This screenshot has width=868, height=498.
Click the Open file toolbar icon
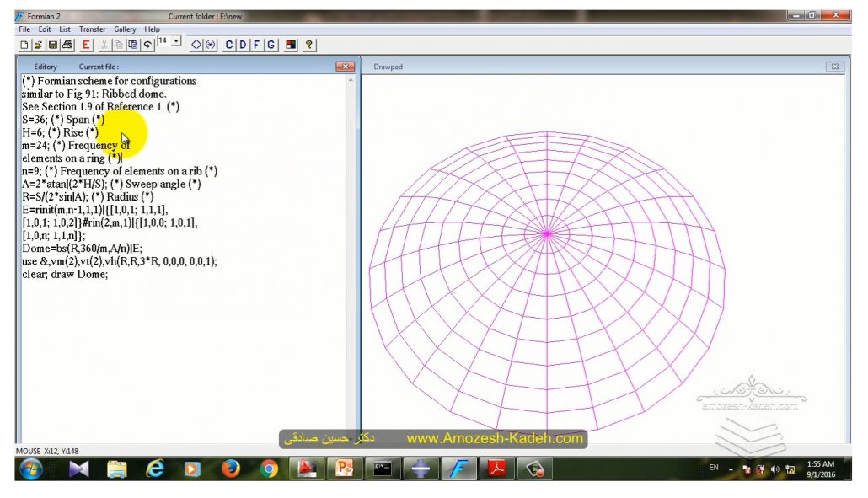38,45
